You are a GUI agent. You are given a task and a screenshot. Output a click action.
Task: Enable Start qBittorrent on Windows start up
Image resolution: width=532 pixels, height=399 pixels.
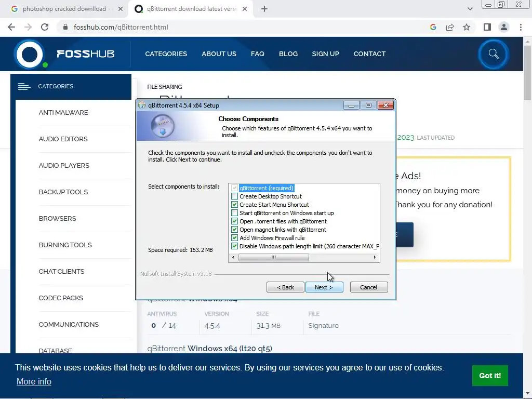point(234,212)
